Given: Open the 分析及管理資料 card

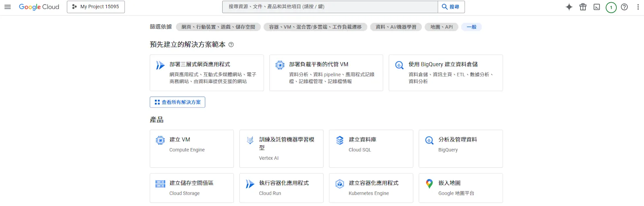Looking at the screenshot, I should click(461, 148).
